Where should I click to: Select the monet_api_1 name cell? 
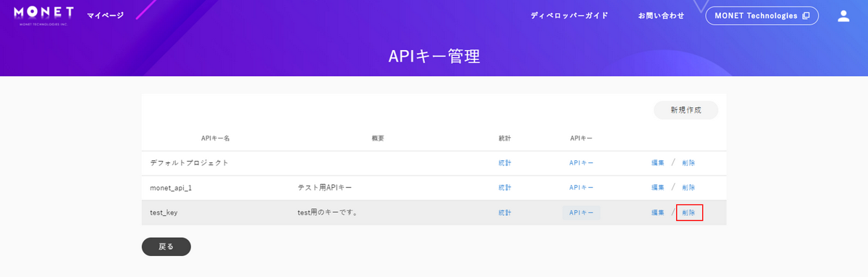(171, 188)
